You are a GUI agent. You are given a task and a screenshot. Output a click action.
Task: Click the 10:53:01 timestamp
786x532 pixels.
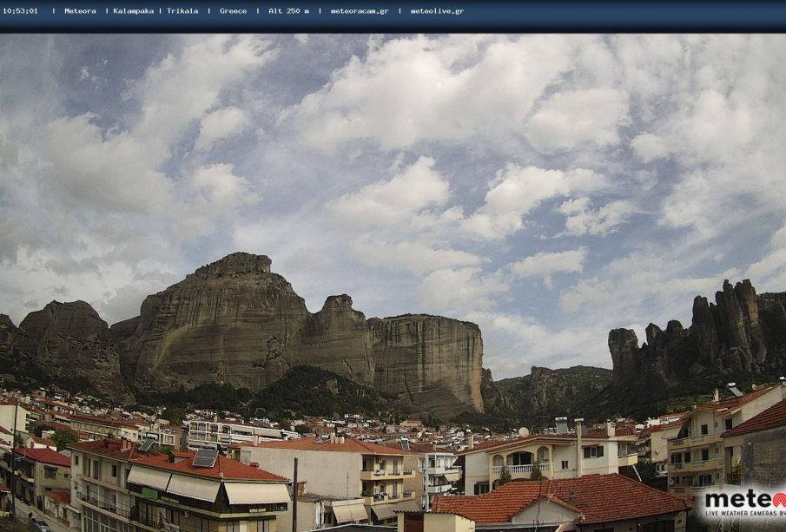coord(20,11)
